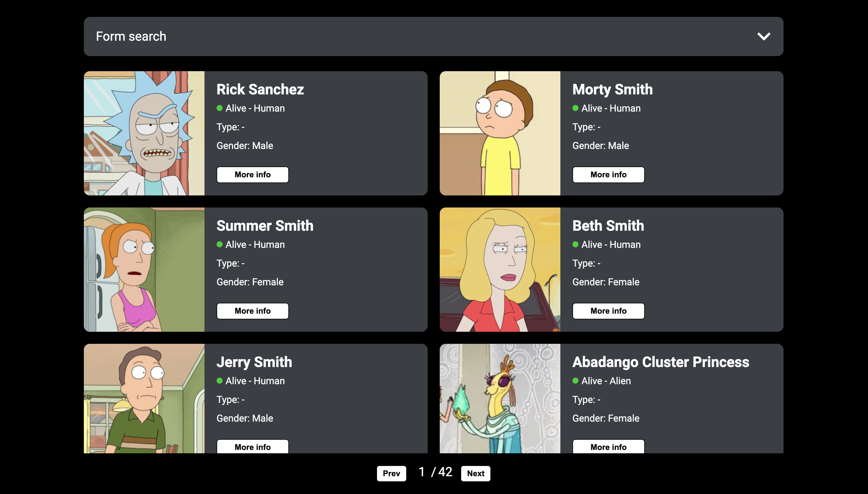
Task: Go to the Next page
Action: pyautogui.click(x=476, y=473)
